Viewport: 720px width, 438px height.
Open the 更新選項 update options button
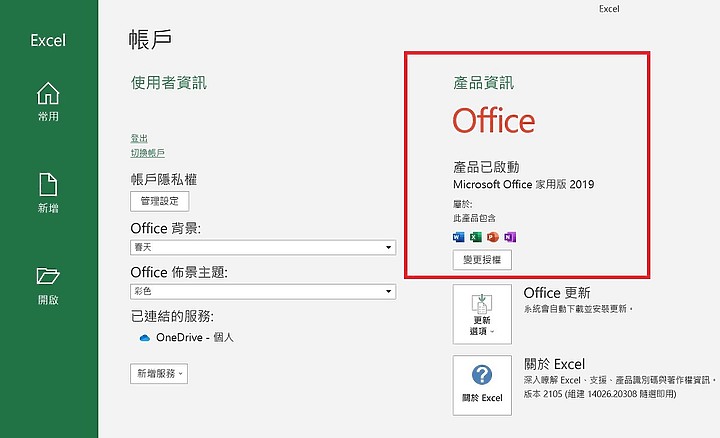[x=482, y=314]
